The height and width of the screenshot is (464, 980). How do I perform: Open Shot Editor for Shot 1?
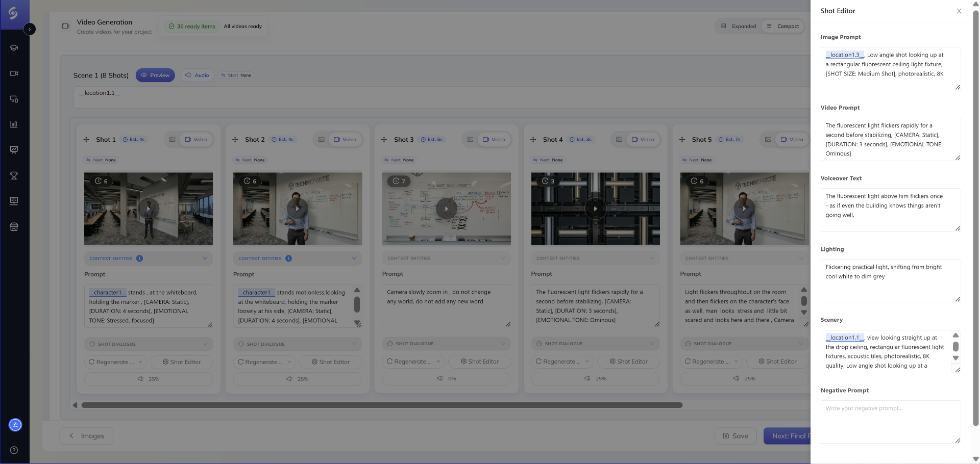click(x=182, y=362)
